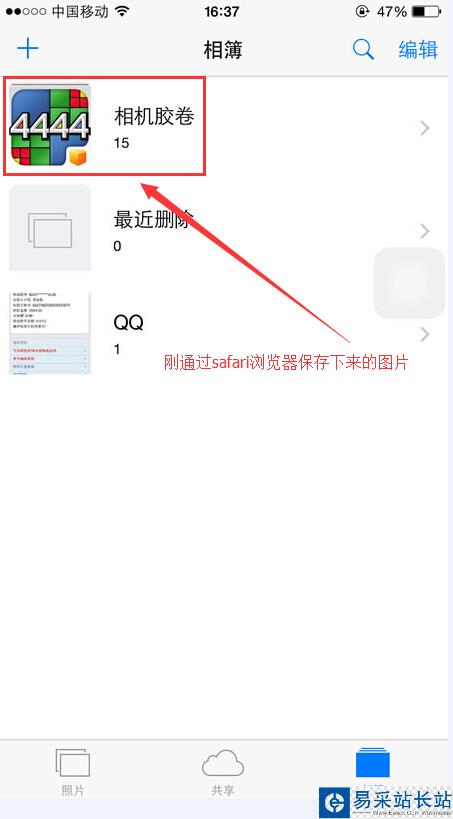The width and height of the screenshot is (453, 819).
Task: Tap the battery indicator in status bar
Action: coord(426,11)
